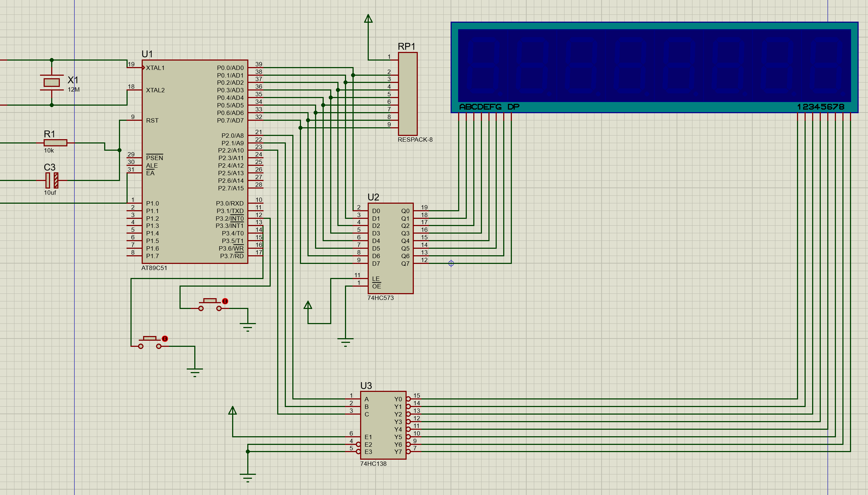This screenshot has width=868, height=495.
Task: Click the 'Y0' output label on U3
Action: coord(398,399)
